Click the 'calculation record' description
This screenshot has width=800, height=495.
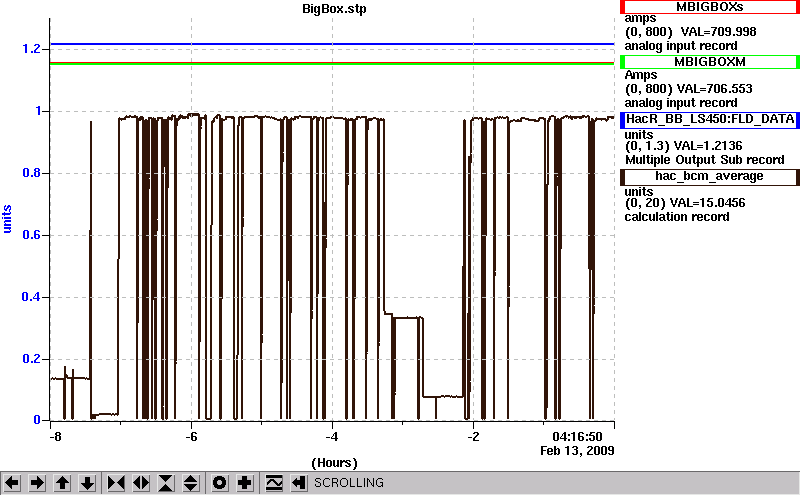(677, 217)
